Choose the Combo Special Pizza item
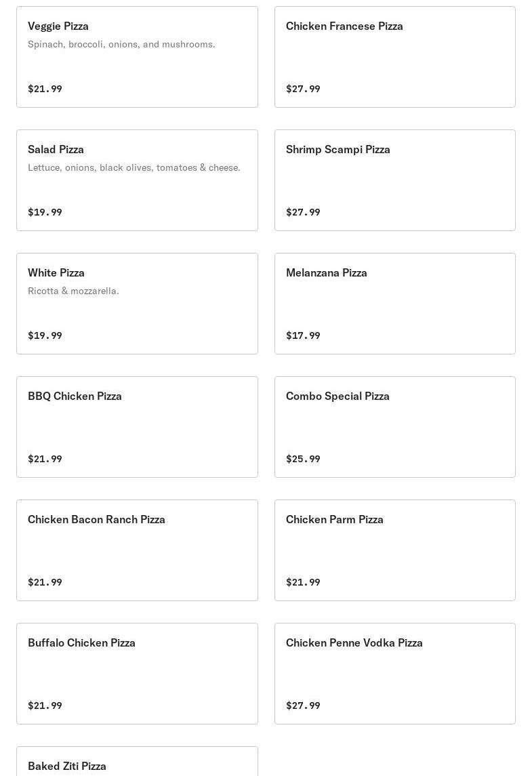 tap(394, 427)
